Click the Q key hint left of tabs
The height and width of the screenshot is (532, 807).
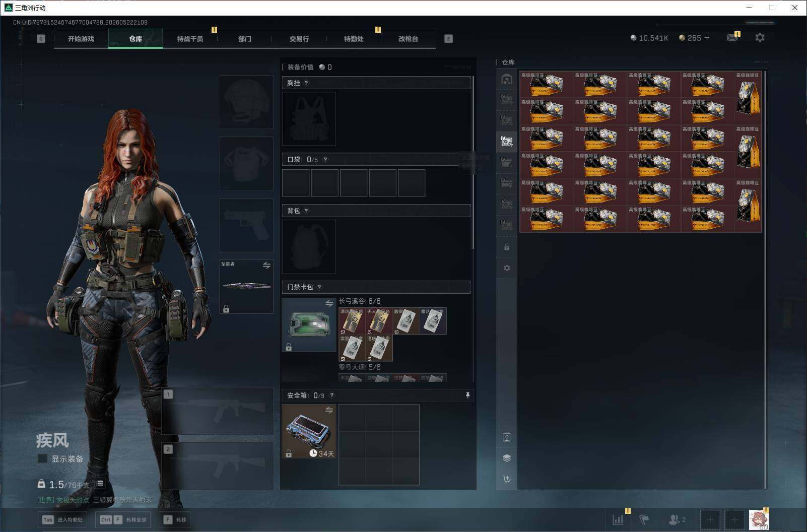(41, 39)
